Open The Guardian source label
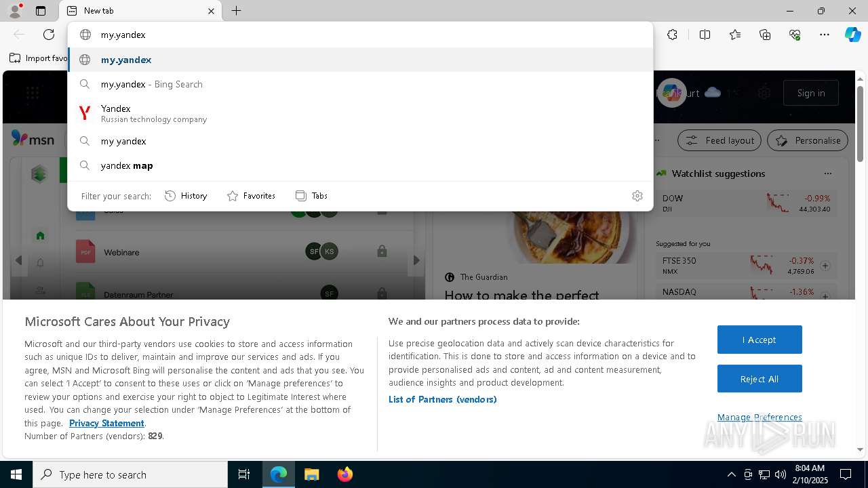The height and width of the screenshot is (488, 868). [484, 277]
